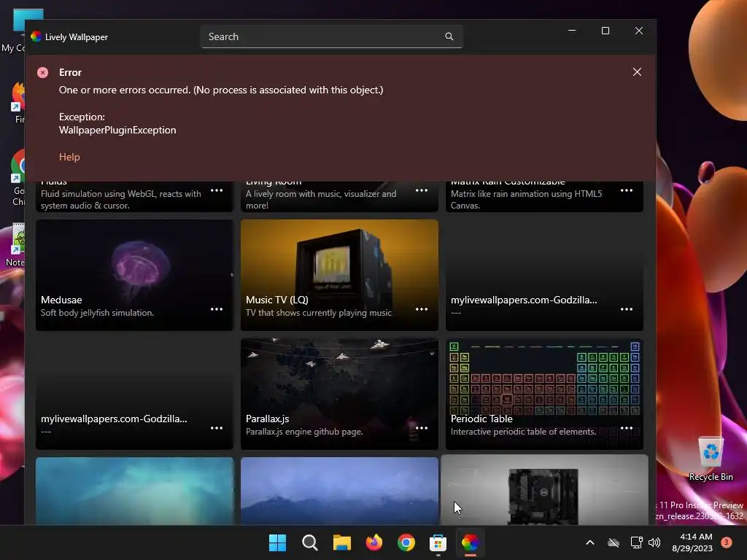
Task: Open Microsoft Store from taskbar
Action: [438, 542]
